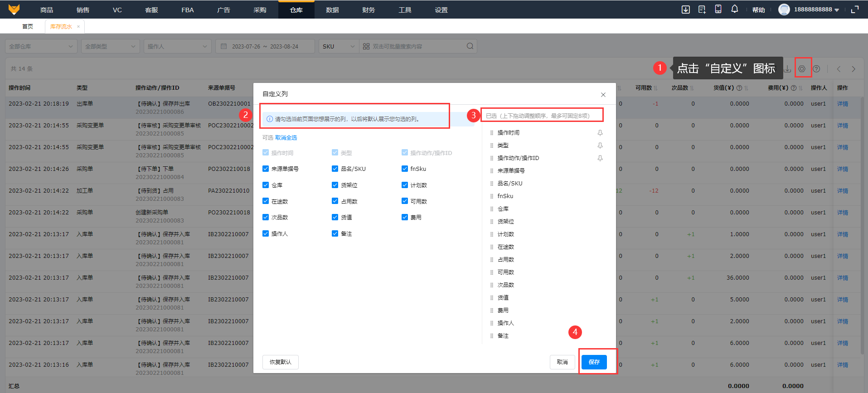Image resolution: width=868 pixels, height=393 pixels.
Task: Click the download icon in top navigation bar
Action: [x=685, y=10]
